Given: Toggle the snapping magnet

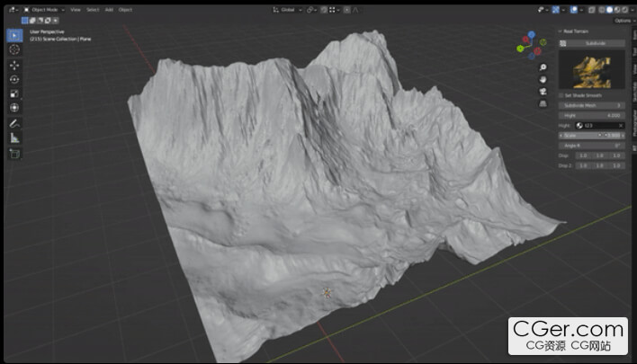Looking at the screenshot, I should [x=324, y=10].
